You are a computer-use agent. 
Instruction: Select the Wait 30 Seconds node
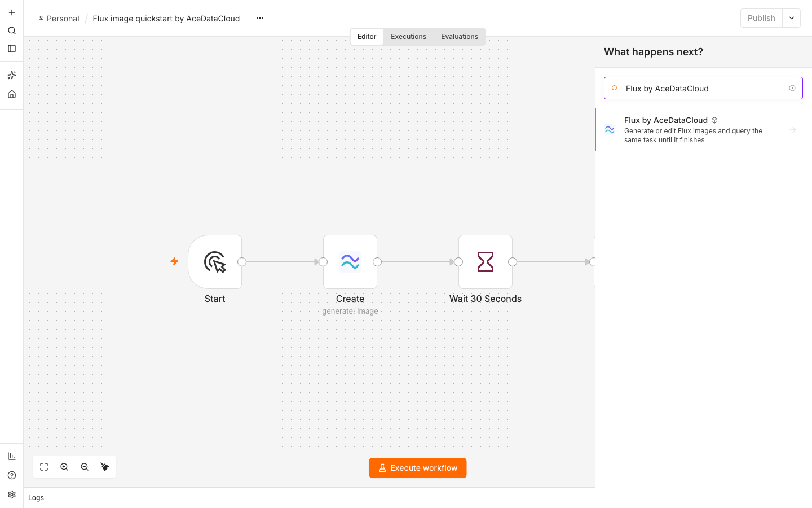[486, 262]
